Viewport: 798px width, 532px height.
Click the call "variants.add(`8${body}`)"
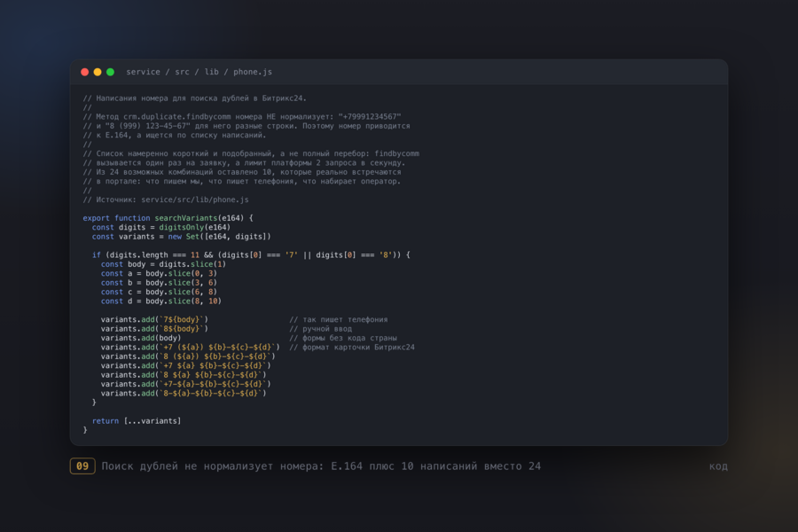[x=154, y=328]
